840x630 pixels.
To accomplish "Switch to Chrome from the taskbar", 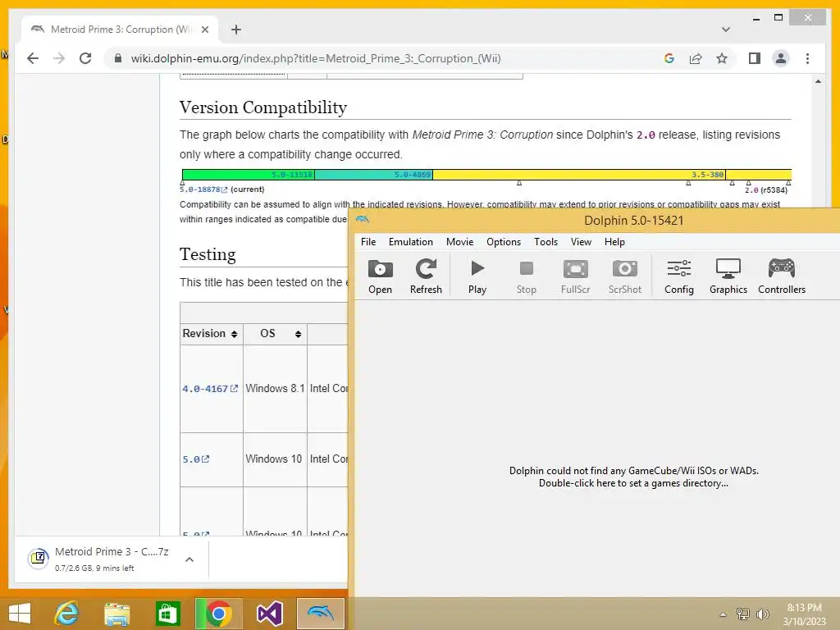I will pyautogui.click(x=218, y=614).
